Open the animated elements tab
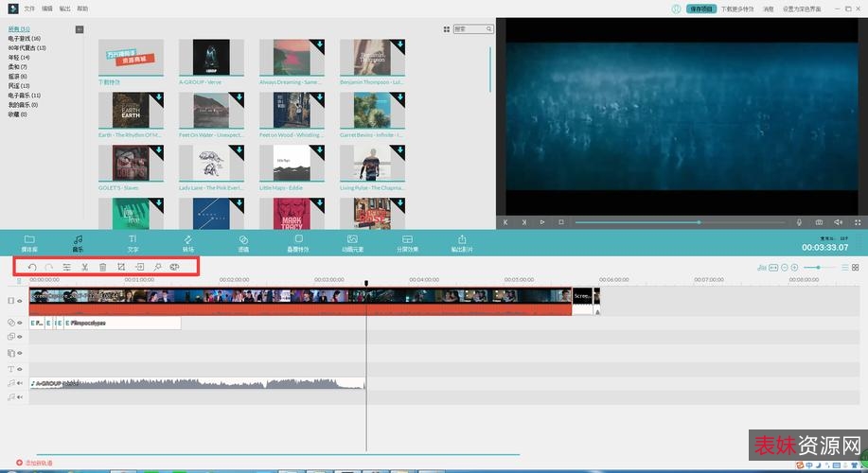This screenshot has height=473, width=868. (352, 243)
